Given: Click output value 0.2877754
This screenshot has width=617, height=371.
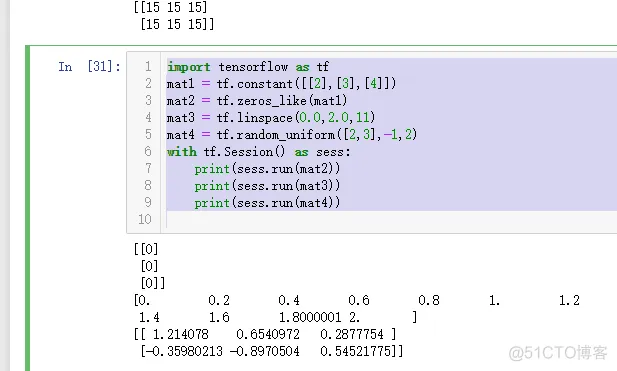Looking at the screenshot, I should click(x=352, y=334).
